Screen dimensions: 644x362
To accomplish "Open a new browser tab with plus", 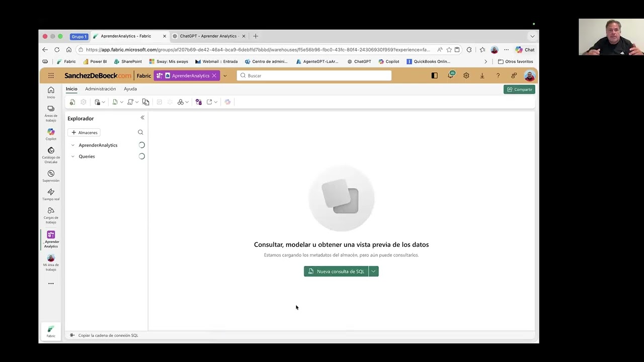I will [x=256, y=36].
